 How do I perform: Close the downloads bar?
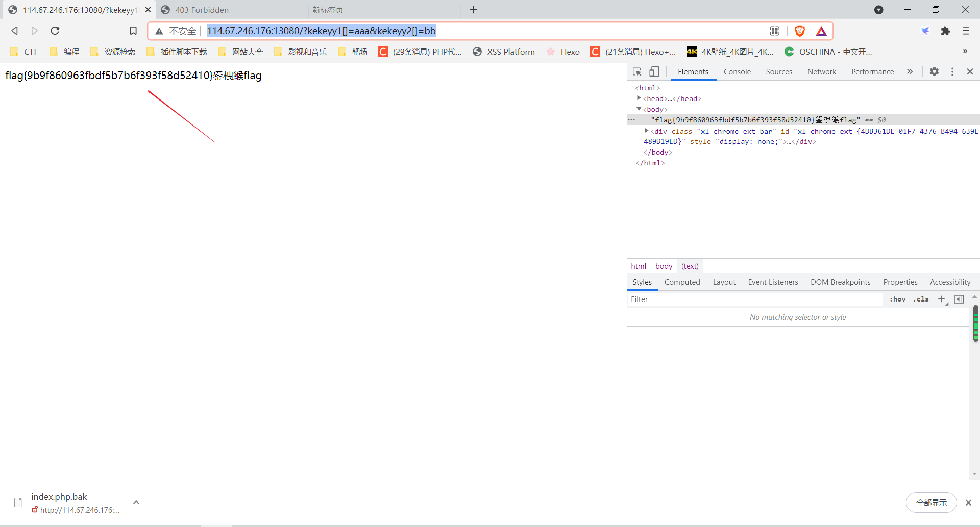pyautogui.click(x=968, y=503)
